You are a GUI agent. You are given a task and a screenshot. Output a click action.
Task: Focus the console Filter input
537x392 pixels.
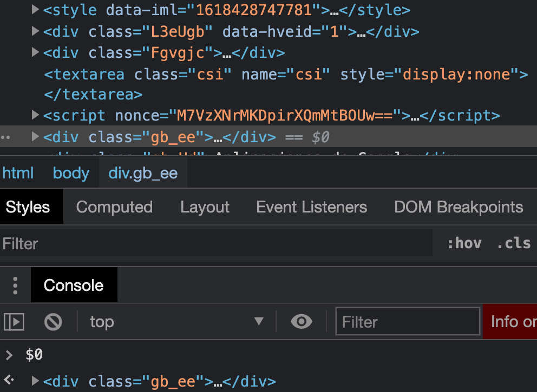pos(408,322)
